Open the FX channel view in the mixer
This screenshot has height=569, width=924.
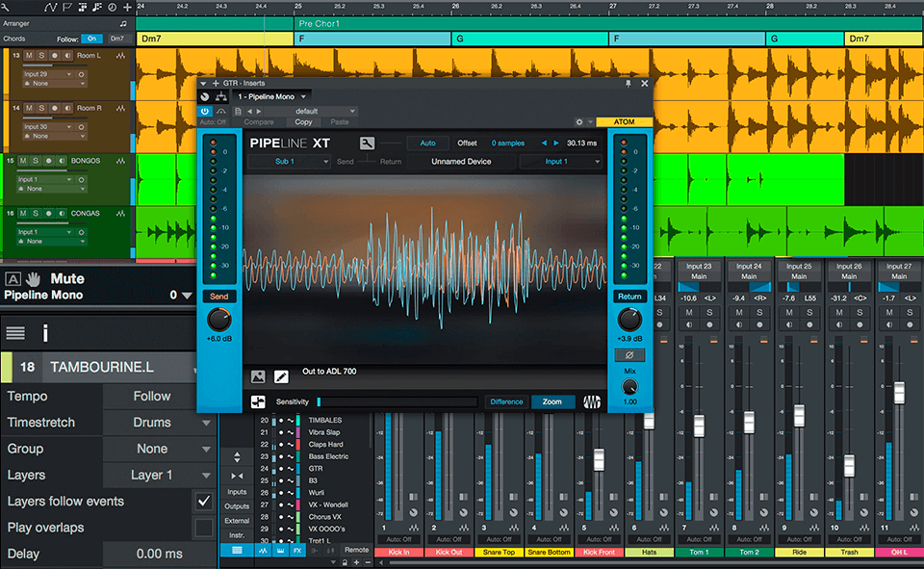click(296, 551)
